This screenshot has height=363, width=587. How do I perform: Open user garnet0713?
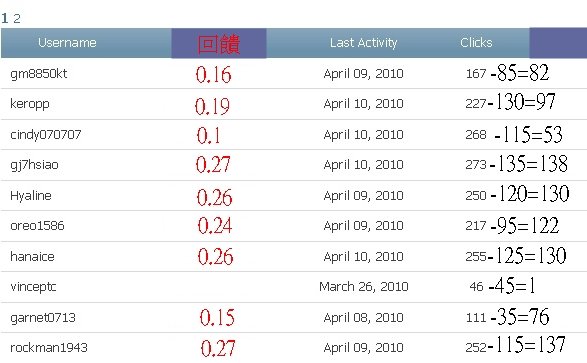[43, 318]
